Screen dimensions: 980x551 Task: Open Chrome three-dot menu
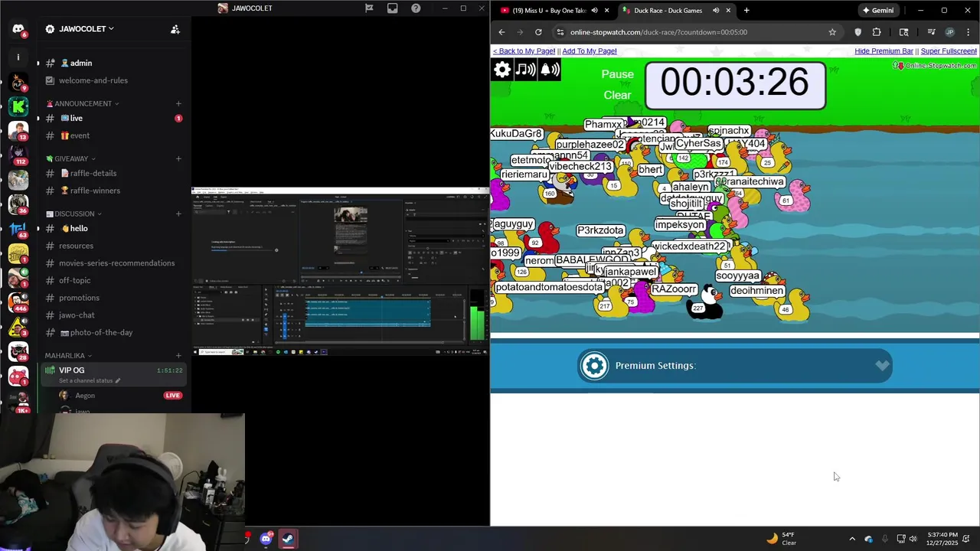click(x=969, y=32)
